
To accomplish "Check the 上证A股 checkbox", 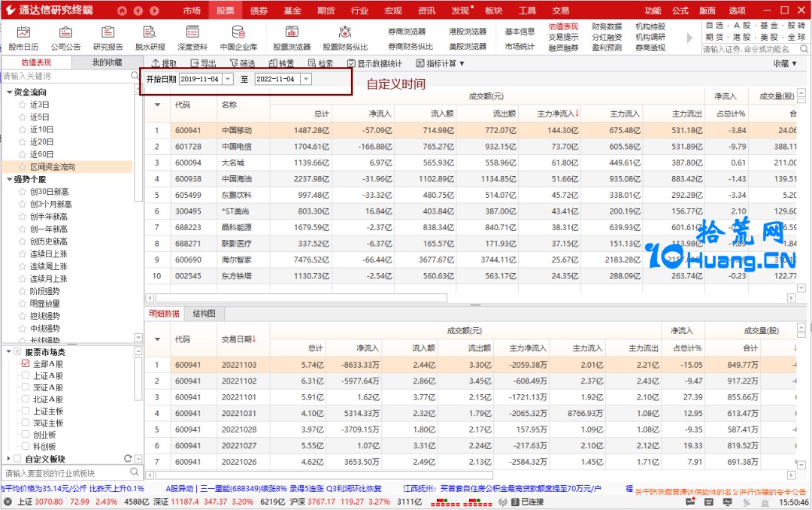I will coord(26,375).
